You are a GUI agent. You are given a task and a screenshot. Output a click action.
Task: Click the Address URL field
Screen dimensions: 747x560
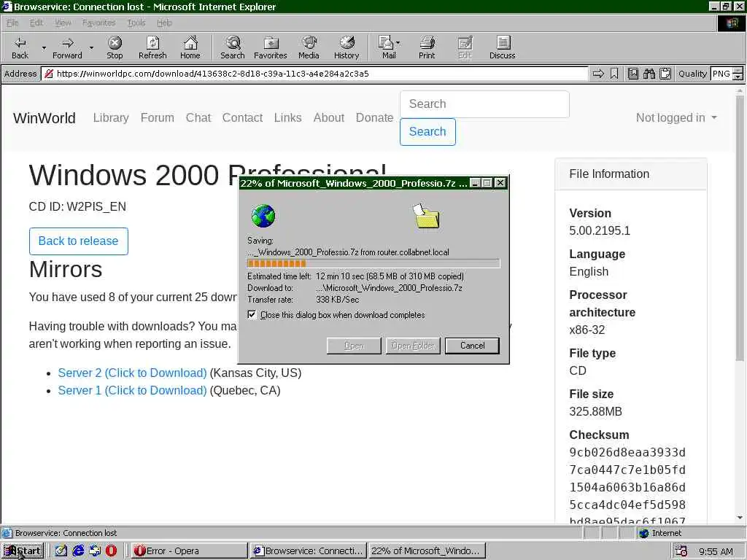[x=314, y=74]
